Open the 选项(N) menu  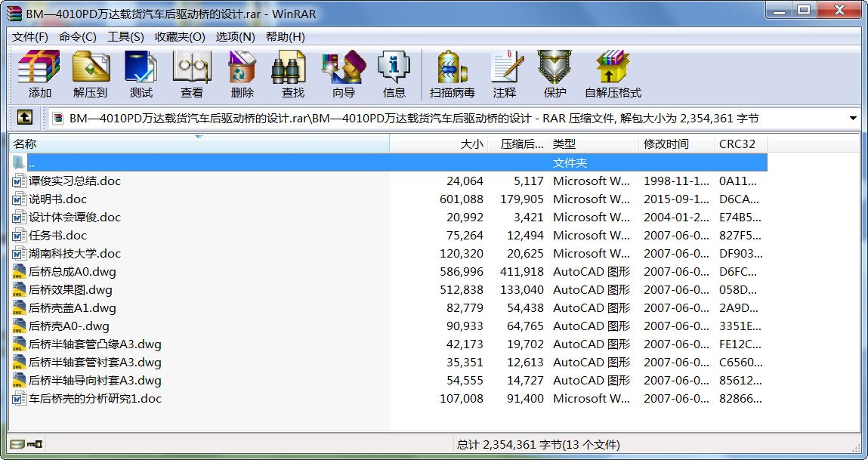coord(235,37)
